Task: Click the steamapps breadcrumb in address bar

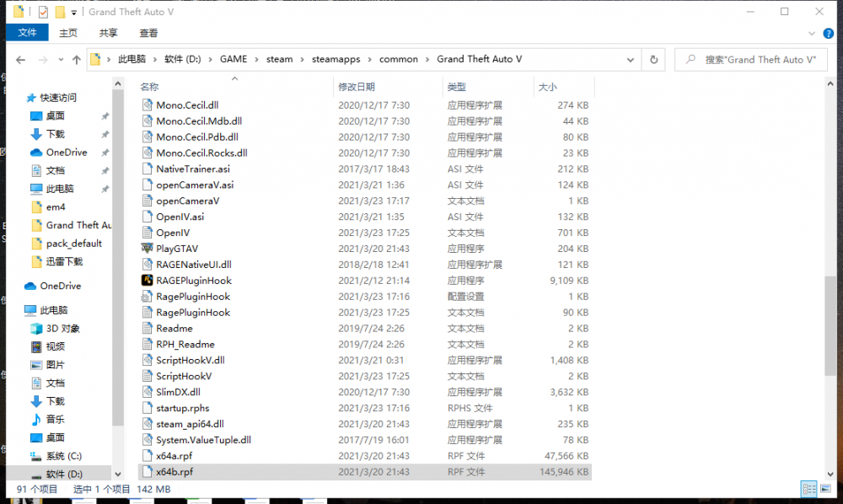Action: pos(336,60)
